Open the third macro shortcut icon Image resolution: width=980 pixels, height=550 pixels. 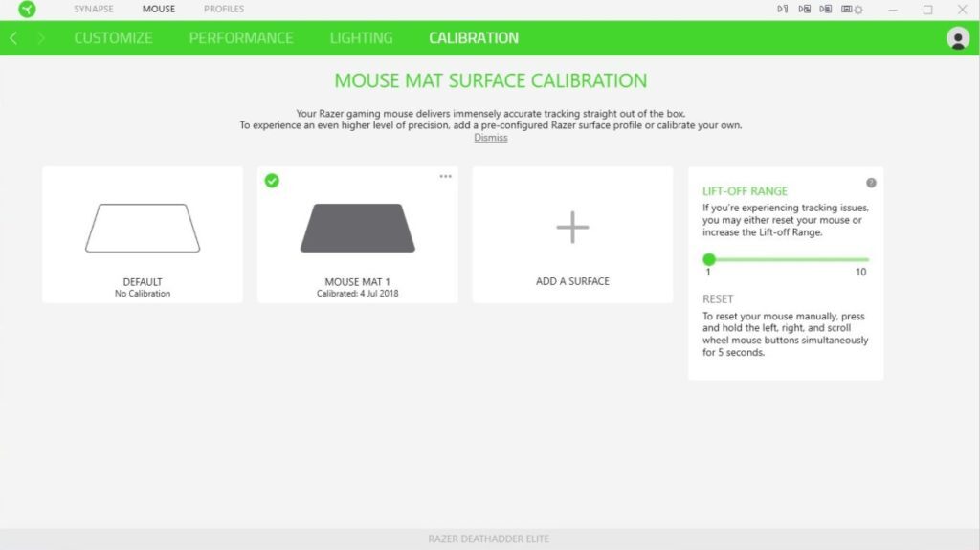826,9
